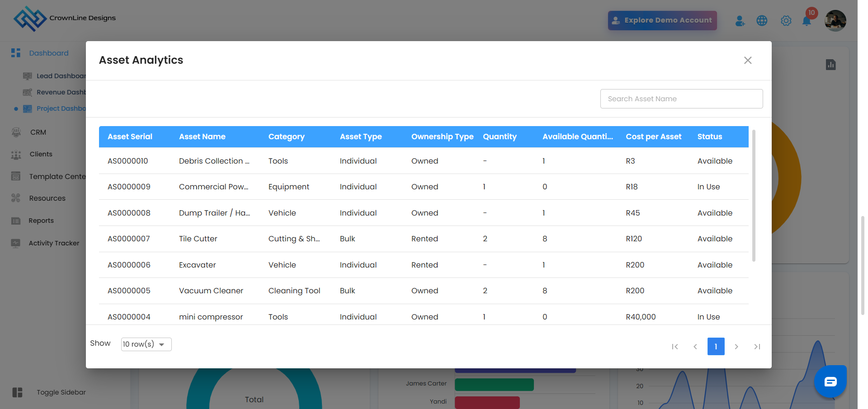Sort by the Asset Serial column header

[x=130, y=136]
